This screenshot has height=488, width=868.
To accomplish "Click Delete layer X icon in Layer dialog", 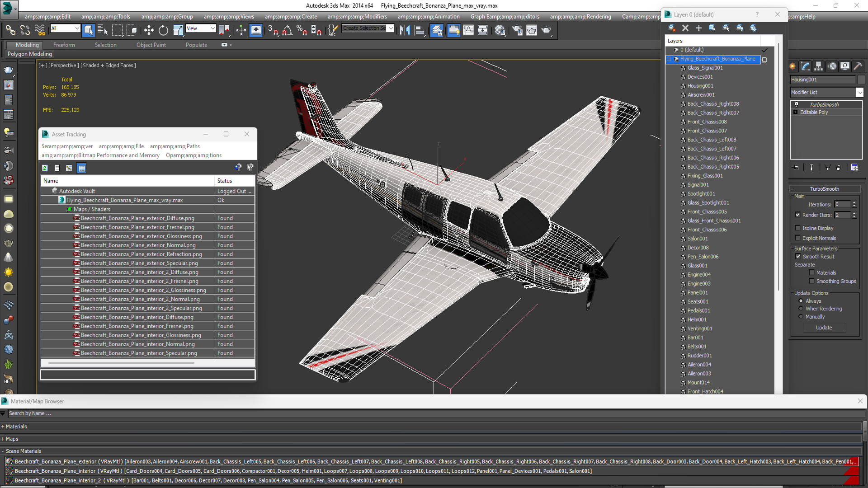I will click(x=685, y=28).
